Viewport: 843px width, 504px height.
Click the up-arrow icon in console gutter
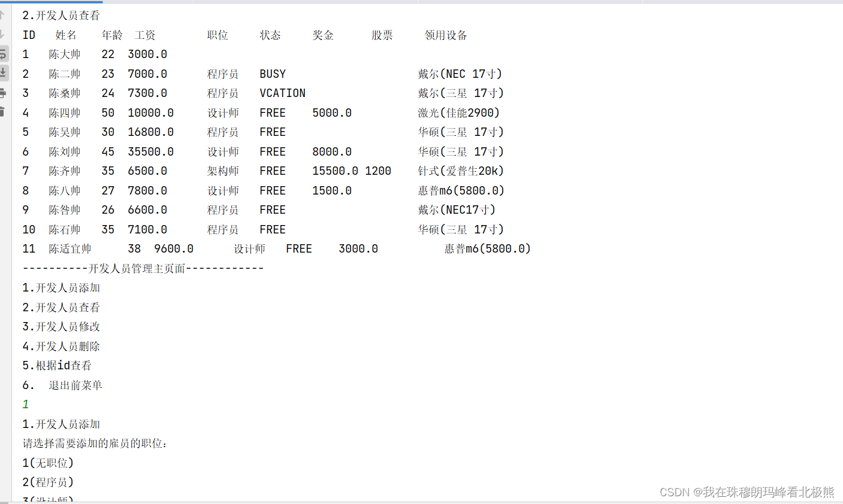point(2,15)
